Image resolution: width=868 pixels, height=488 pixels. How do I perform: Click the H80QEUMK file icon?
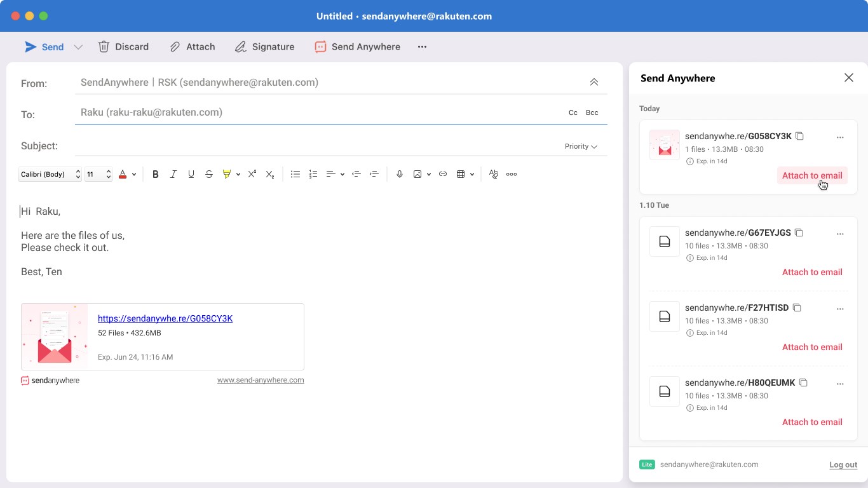(x=665, y=391)
